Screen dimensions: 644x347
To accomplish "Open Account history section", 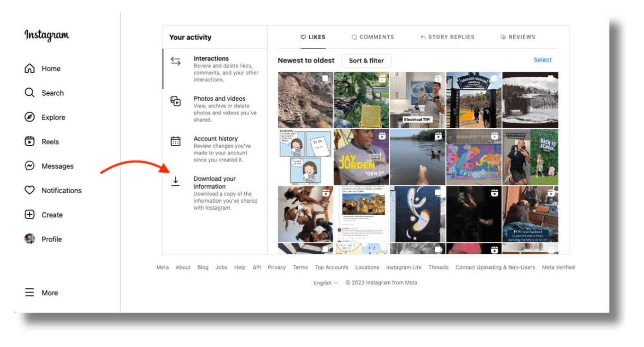I will (215, 139).
